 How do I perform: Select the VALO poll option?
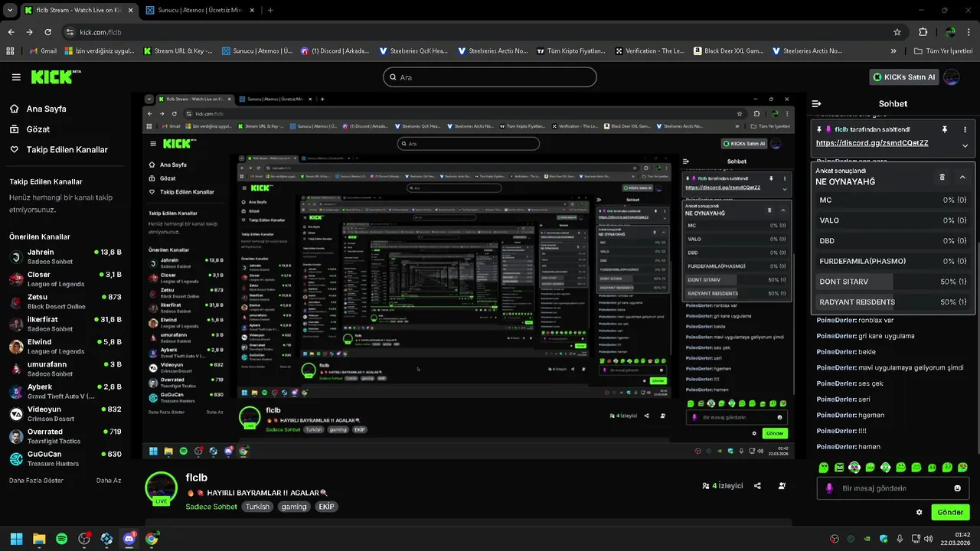coord(893,220)
